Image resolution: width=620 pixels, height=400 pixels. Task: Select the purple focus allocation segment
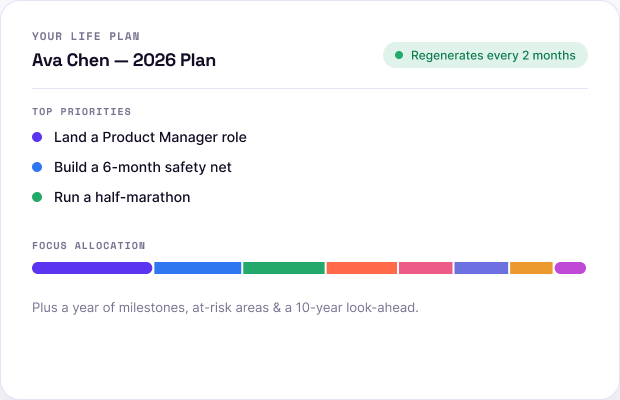click(92, 268)
